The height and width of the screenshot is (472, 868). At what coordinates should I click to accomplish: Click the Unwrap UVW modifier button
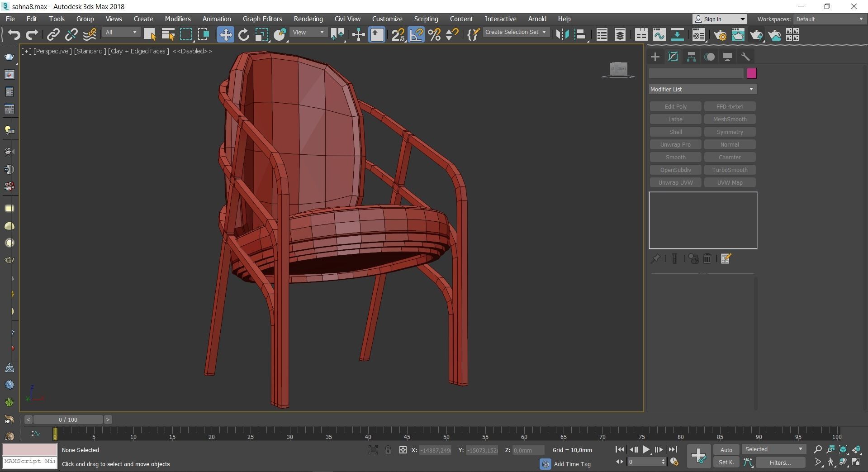coord(675,182)
